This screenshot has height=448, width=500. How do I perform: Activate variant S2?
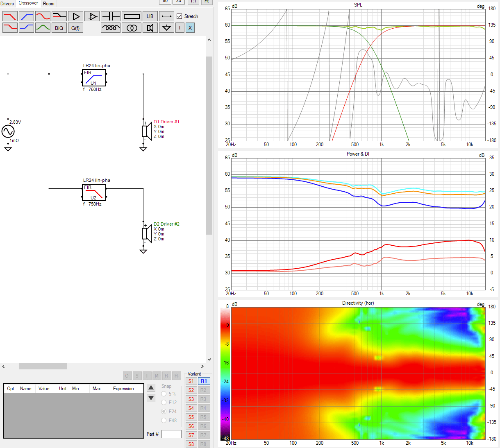191,390
